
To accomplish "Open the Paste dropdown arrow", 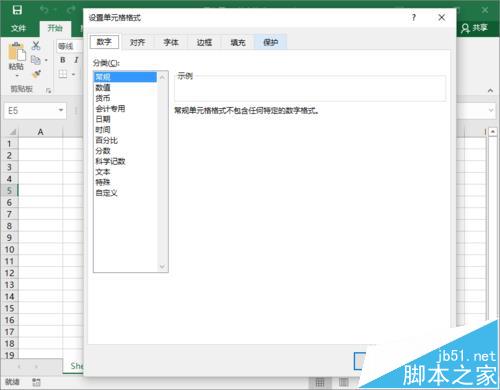I will tap(17, 76).
